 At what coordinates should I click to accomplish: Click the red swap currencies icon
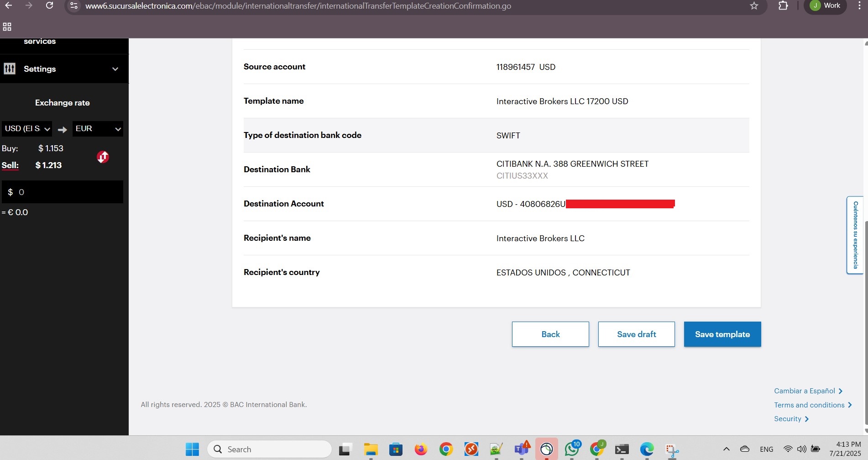[103, 157]
